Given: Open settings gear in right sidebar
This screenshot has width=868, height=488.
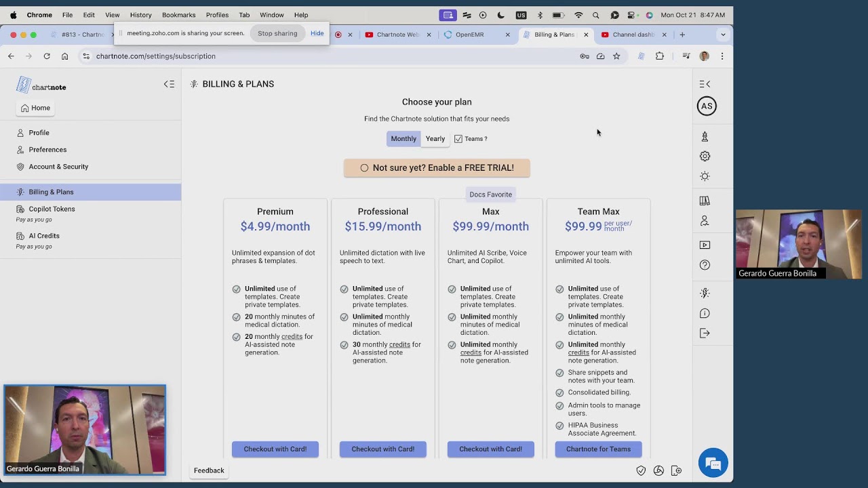Looking at the screenshot, I should pyautogui.click(x=705, y=156).
